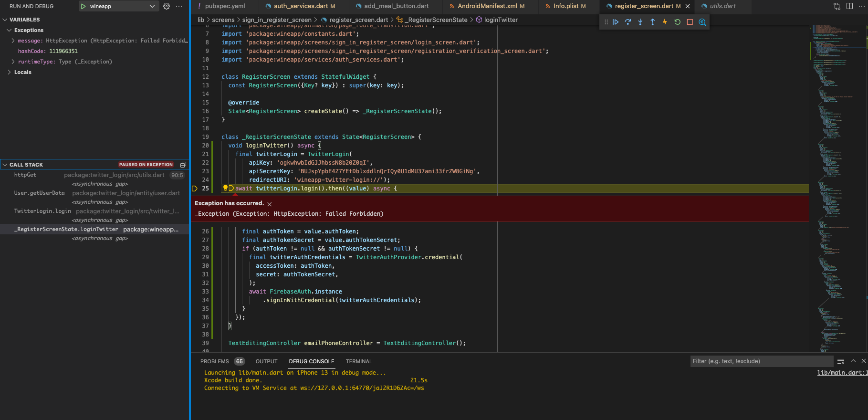Click the current-frame arrow in line 25 gutter
This screenshot has height=420, width=868.
click(x=195, y=189)
